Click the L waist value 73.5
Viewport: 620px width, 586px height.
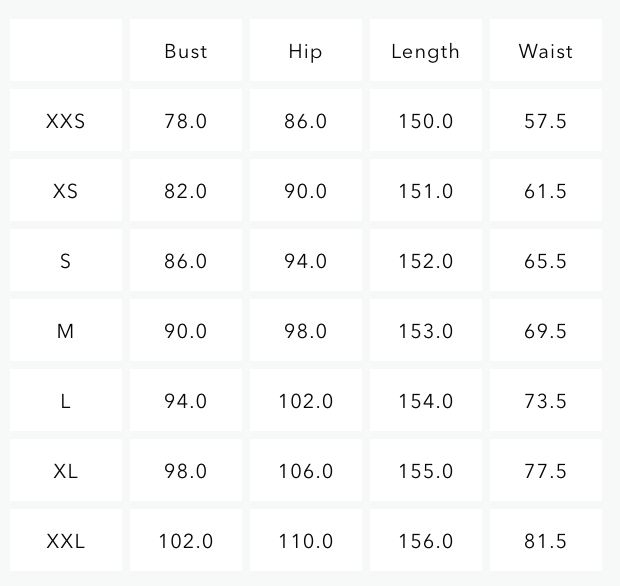tap(545, 401)
